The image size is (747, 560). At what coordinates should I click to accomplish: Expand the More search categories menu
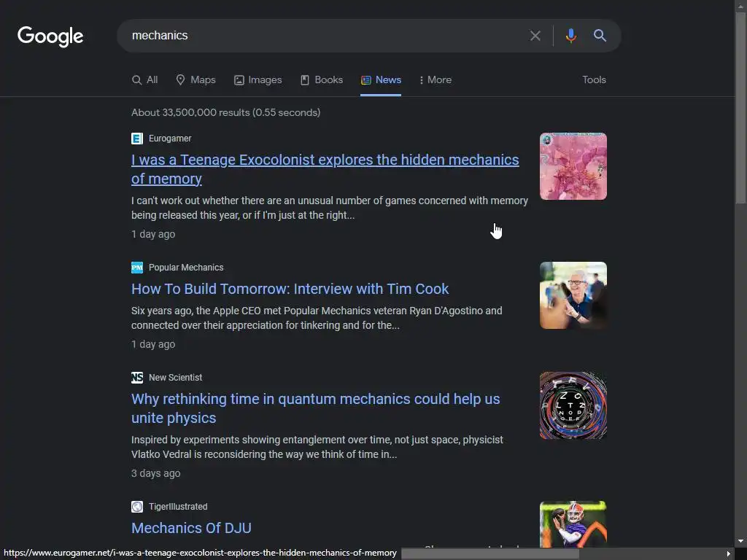(435, 80)
